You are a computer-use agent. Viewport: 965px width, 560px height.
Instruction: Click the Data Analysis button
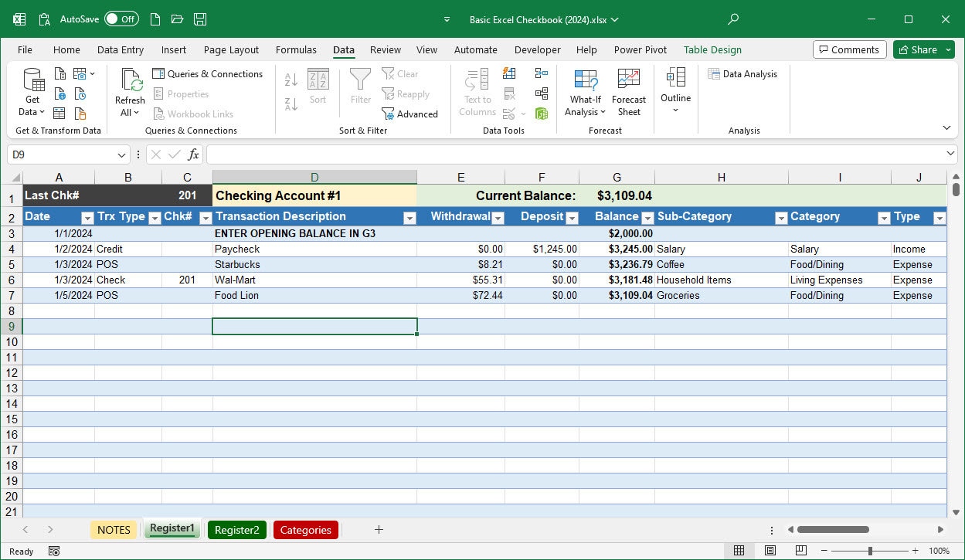tap(742, 73)
